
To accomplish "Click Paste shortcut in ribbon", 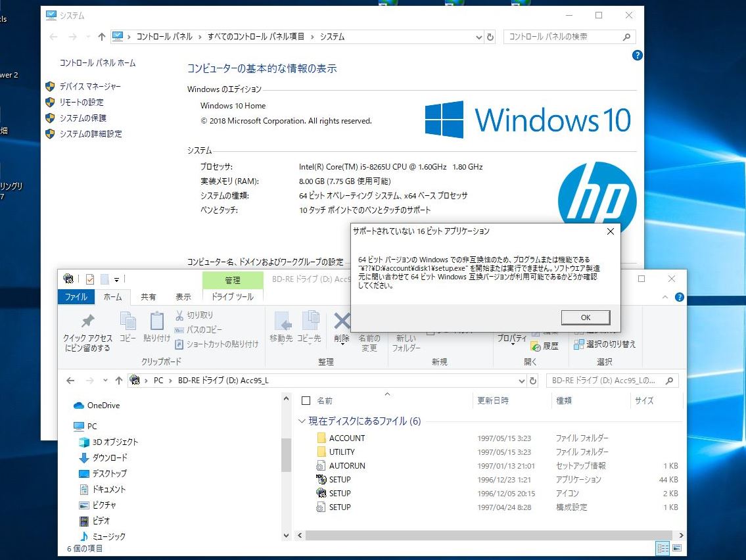I will pyautogui.click(x=216, y=344).
